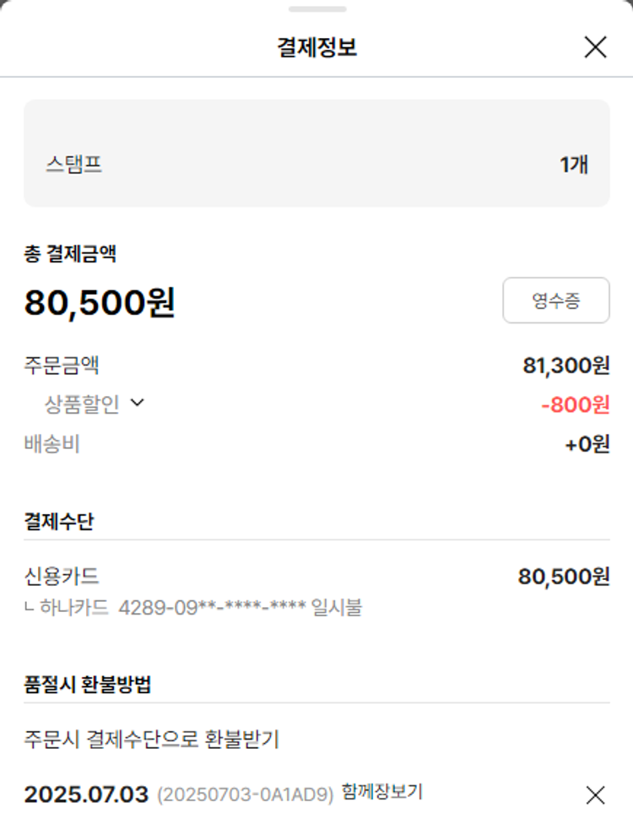
Task: Dismiss the 2025.07.03 order bar with X
Action: (595, 794)
